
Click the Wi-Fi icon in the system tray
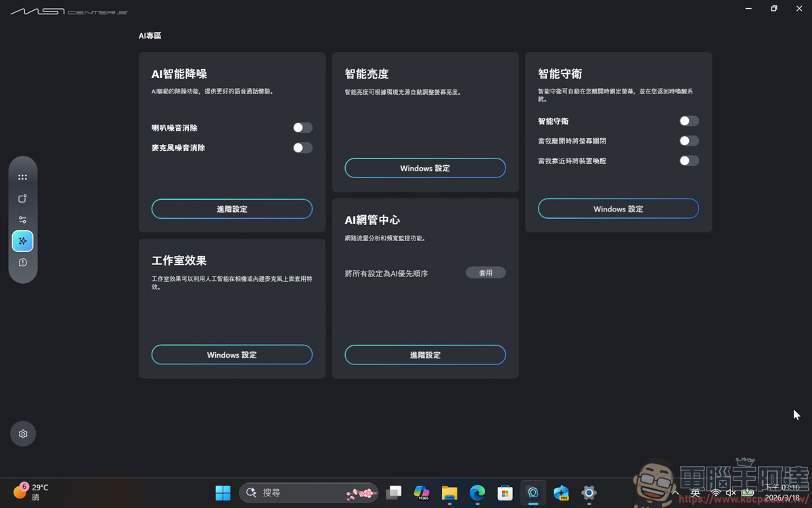715,493
